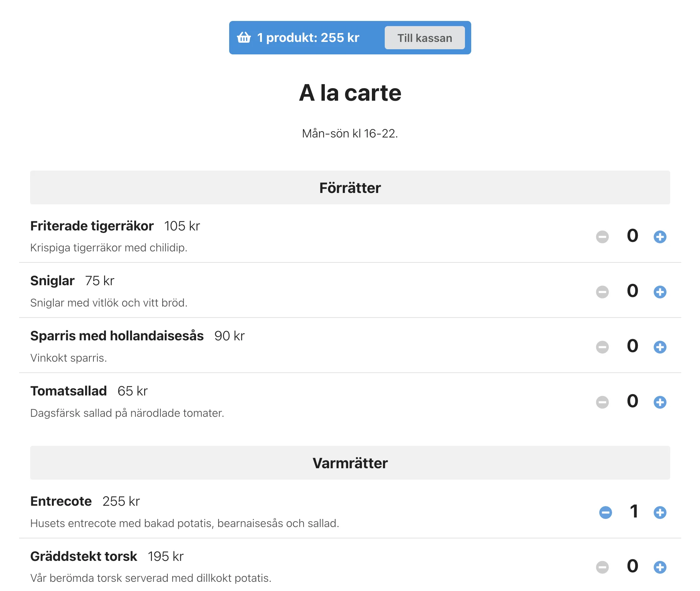Click minus icon for Gräddstekt torsk
Screen dimensions: 700x591
(x=602, y=567)
